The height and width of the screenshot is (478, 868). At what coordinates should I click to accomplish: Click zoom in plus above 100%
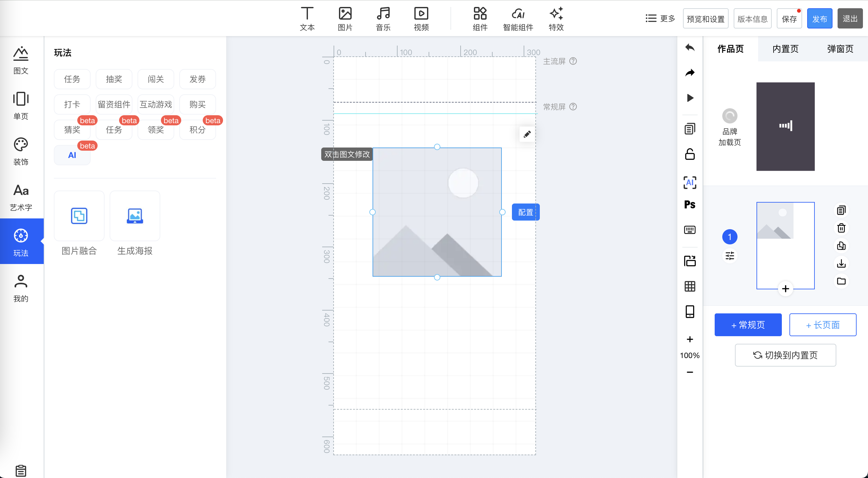[x=690, y=339]
